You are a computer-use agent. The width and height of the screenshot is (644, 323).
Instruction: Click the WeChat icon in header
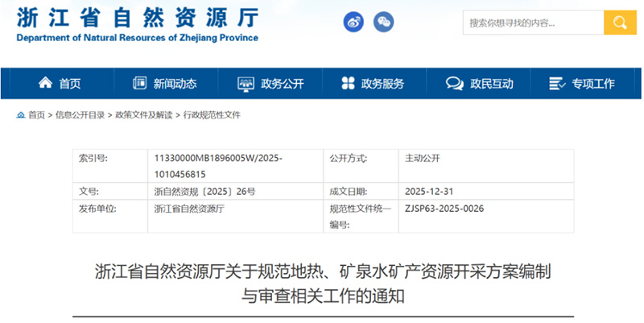385,23
